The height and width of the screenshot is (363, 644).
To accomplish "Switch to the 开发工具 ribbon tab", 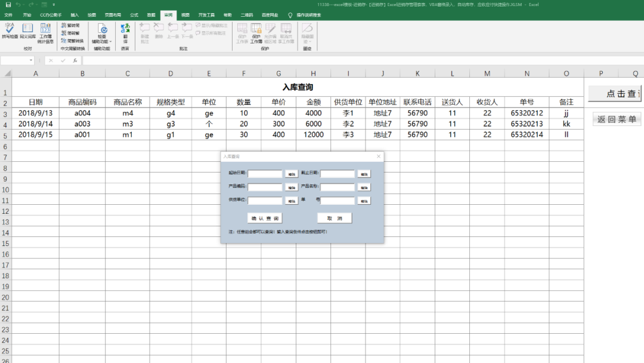I will (206, 15).
